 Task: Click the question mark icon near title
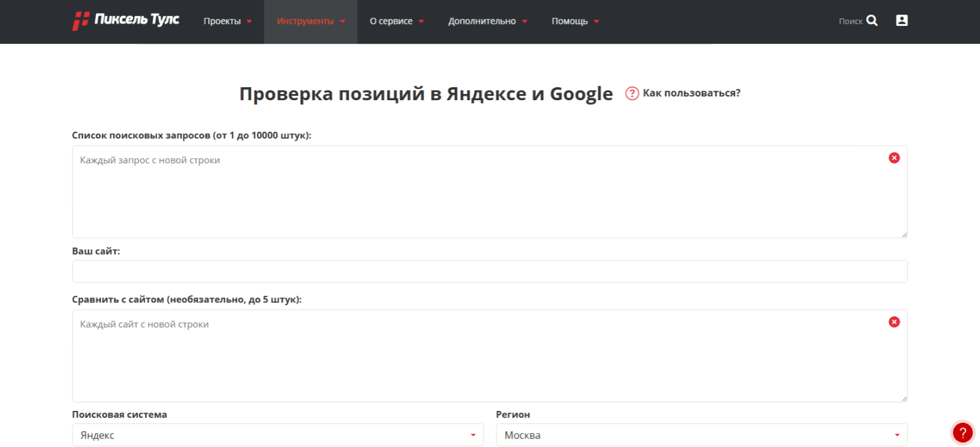point(632,93)
